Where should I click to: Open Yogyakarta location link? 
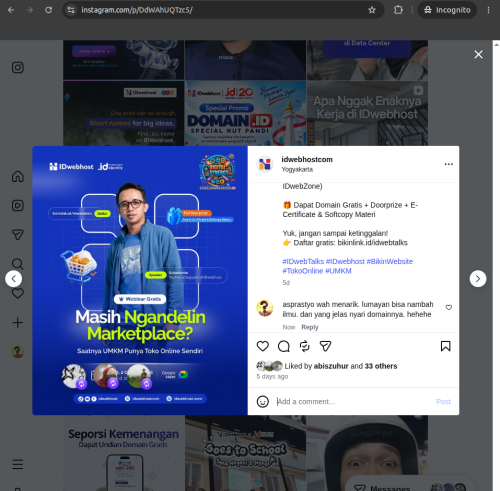coord(297,169)
